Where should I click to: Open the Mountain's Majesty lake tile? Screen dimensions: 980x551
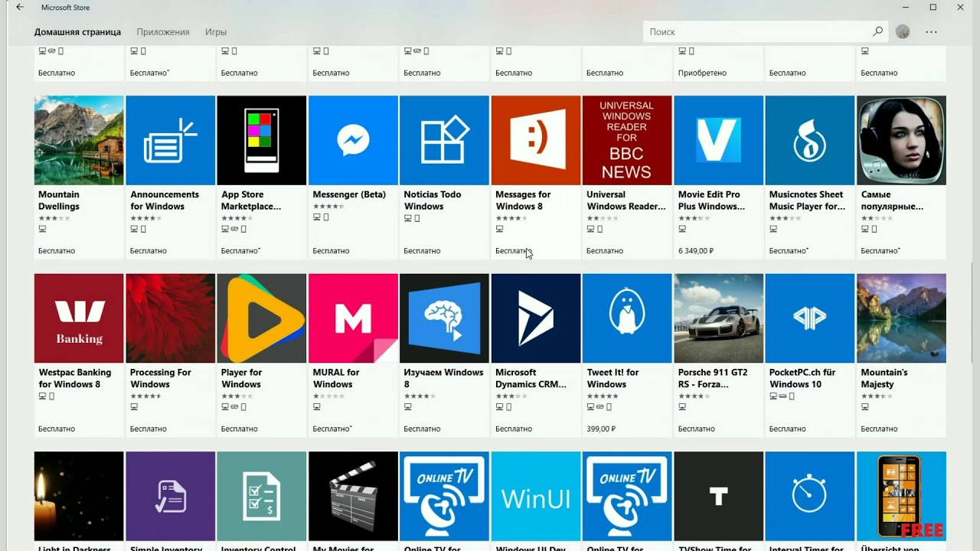tap(901, 318)
